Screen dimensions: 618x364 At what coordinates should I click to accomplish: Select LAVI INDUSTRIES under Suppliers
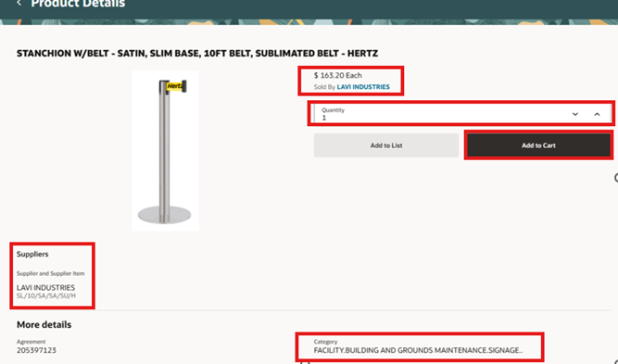45,287
